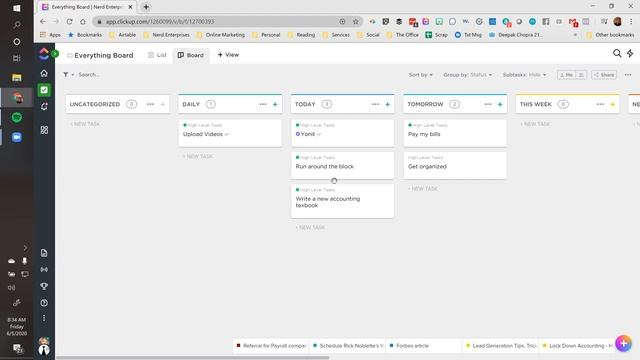640x360 pixels.
Task: Open the Sort by dropdown
Action: click(420, 75)
